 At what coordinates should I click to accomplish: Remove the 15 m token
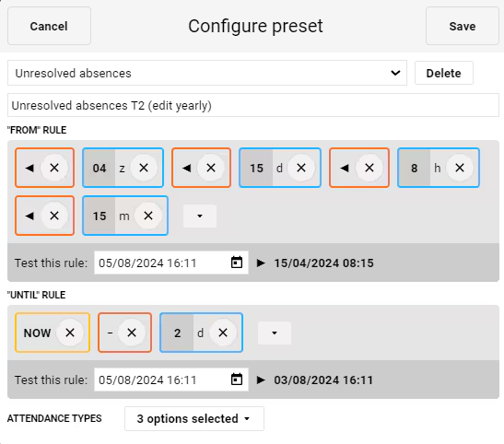147,216
